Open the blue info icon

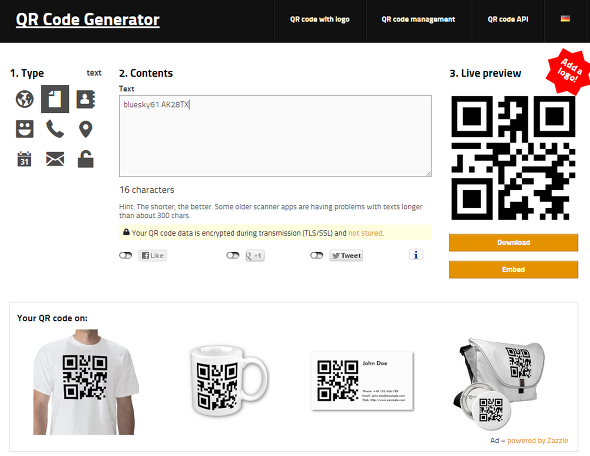click(x=416, y=255)
